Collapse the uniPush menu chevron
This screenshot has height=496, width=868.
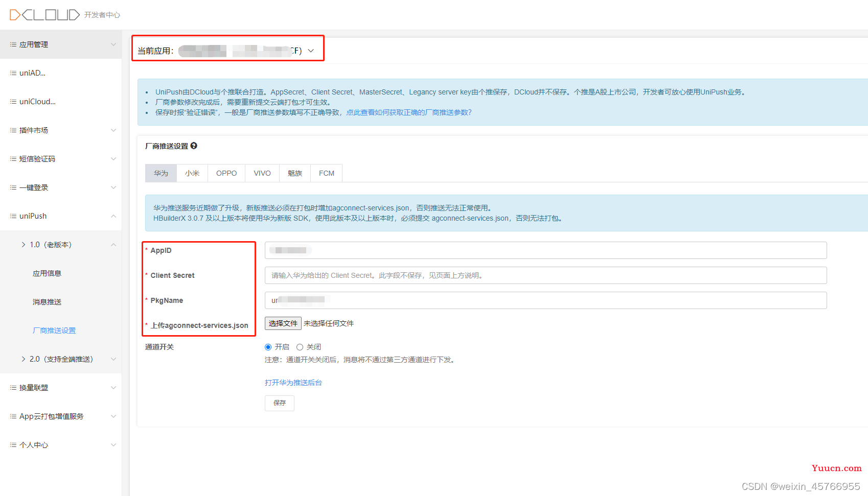click(x=113, y=216)
